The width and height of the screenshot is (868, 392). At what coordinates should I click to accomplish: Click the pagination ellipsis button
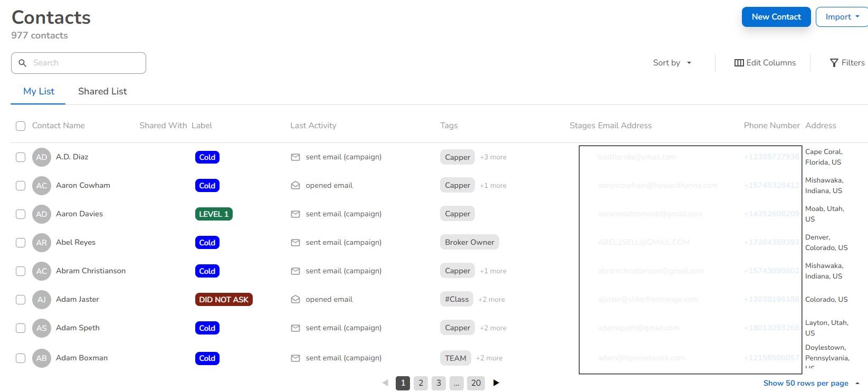coord(456,383)
